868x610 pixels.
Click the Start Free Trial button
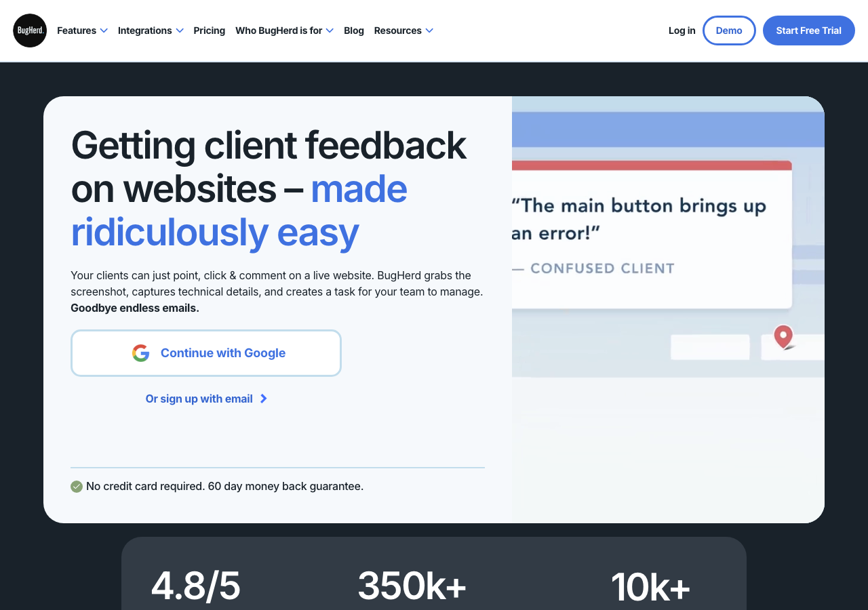[x=809, y=30]
